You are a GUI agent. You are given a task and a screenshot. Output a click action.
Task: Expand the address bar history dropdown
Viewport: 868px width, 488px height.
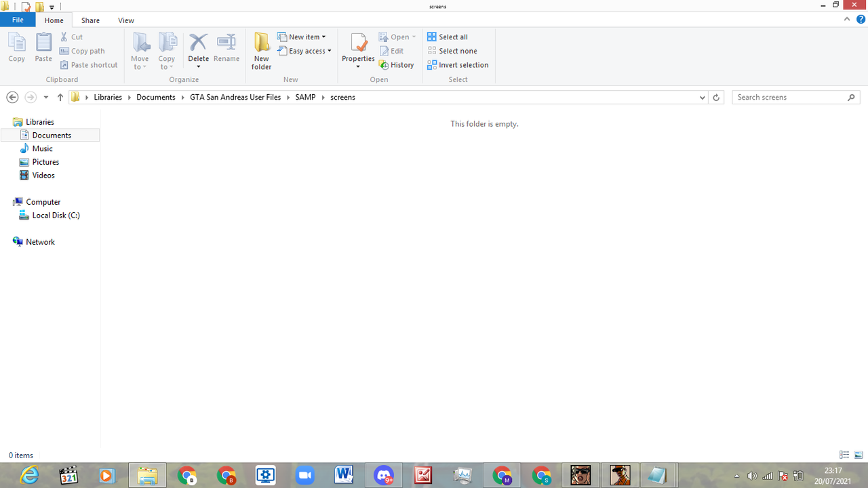tap(702, 98)
